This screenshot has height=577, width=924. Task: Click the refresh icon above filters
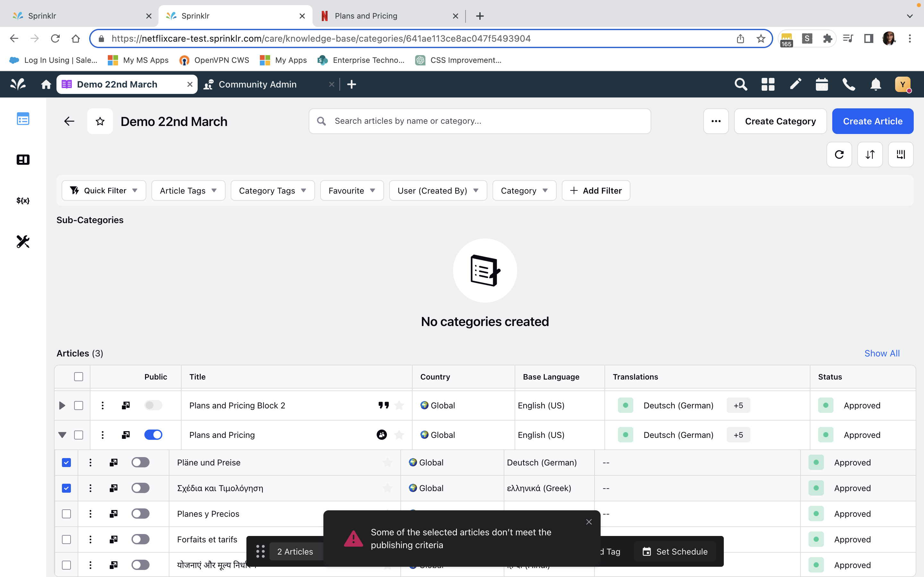839,155
